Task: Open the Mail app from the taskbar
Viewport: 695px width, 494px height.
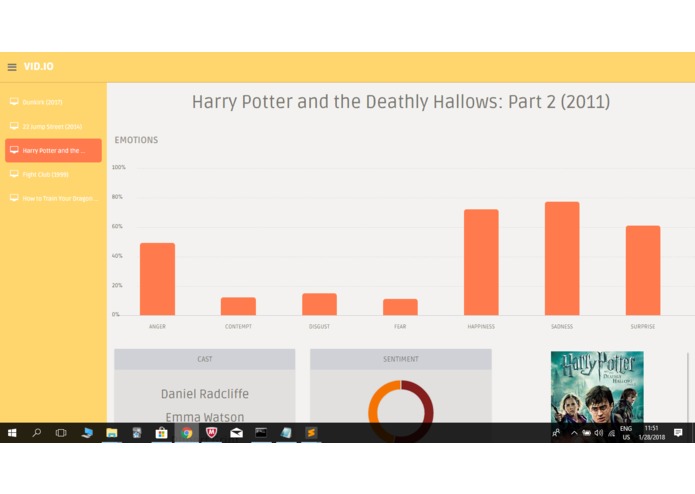Action: tap(236, 433)
